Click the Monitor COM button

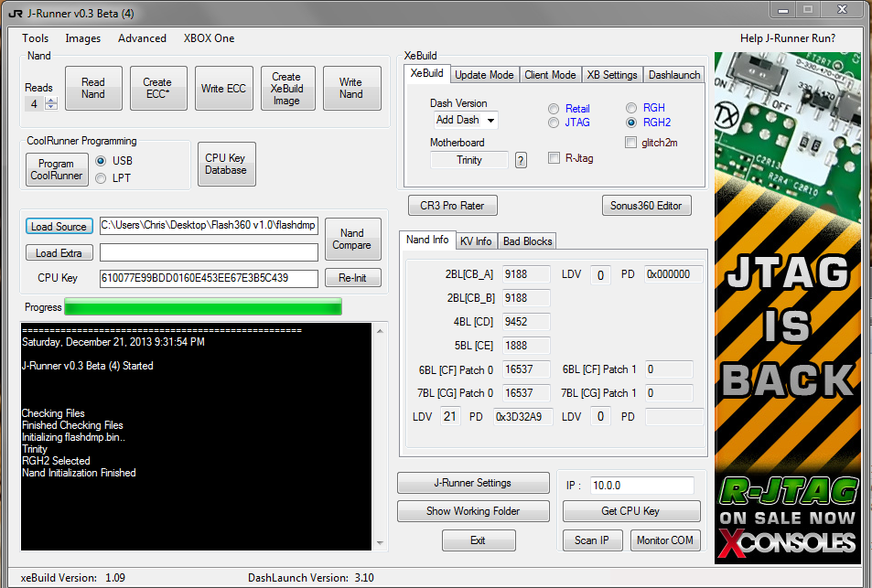[x=665, y=540]
